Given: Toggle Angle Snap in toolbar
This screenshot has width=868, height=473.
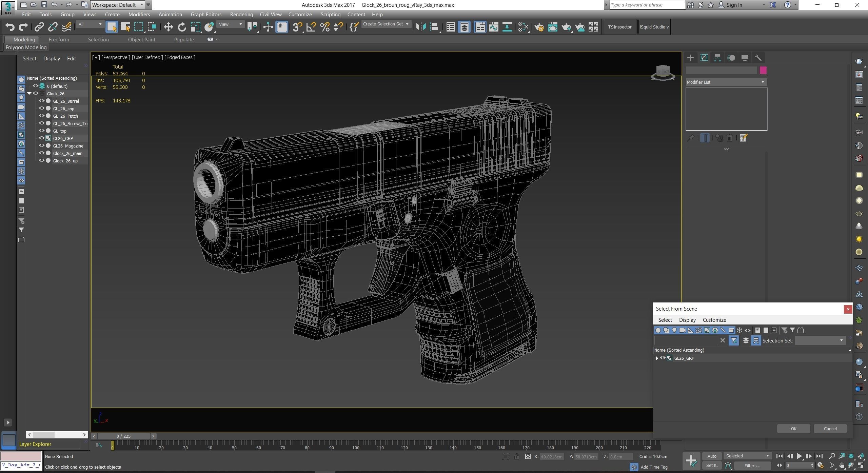Looking at the screenshot, I should pyautogui.click(x=311, y=27).
